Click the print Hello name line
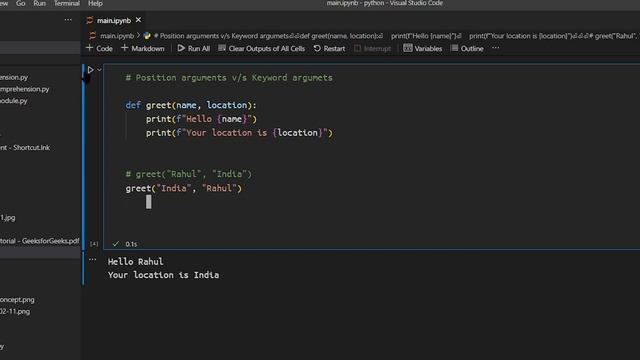 point(201,119)
